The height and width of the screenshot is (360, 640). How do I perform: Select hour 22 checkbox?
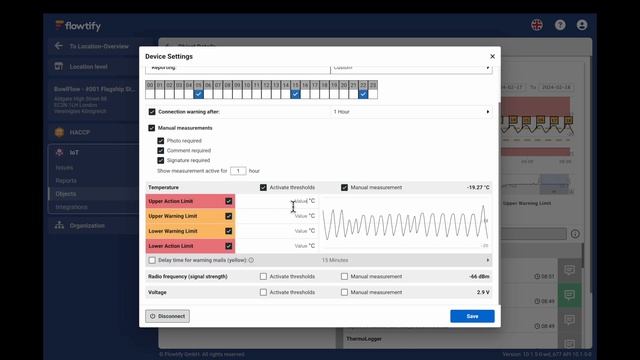[363, 94]
